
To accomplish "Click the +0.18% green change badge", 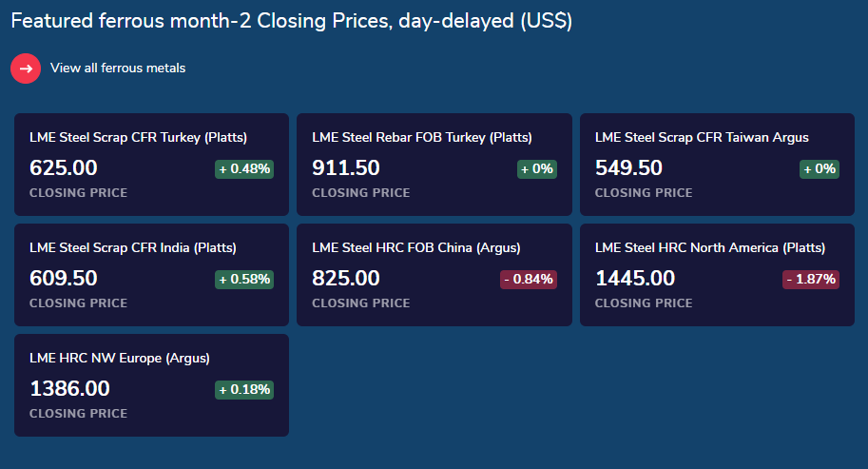I will point(244,390).
